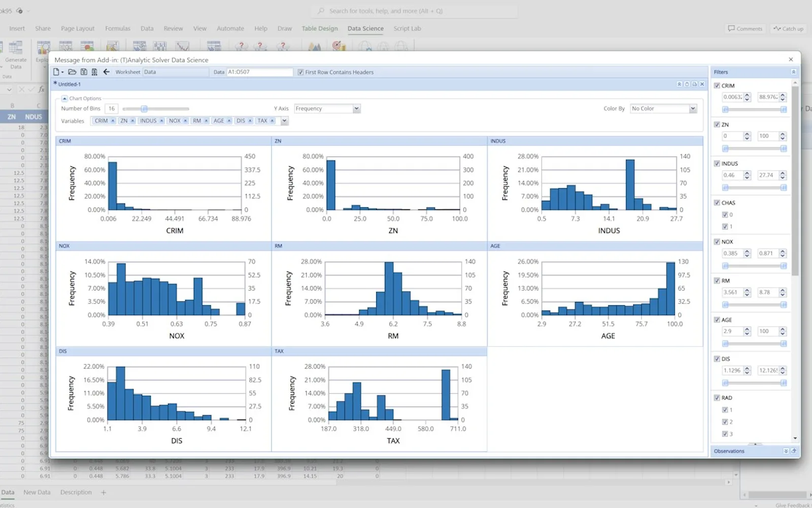Toggle the CHAS value 0 checkbox
Viewport: 812px width, 508px height.
pyautogui.click(x=725, y=215)
